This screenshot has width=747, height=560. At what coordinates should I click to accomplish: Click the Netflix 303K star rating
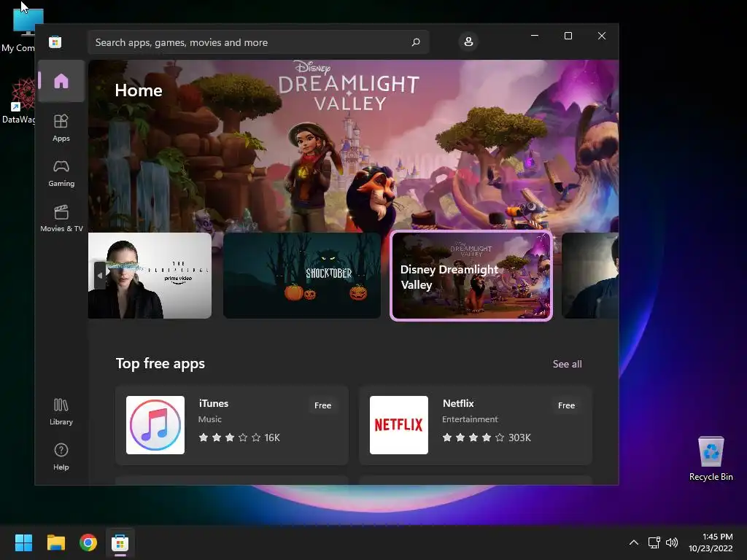[487, 437]
